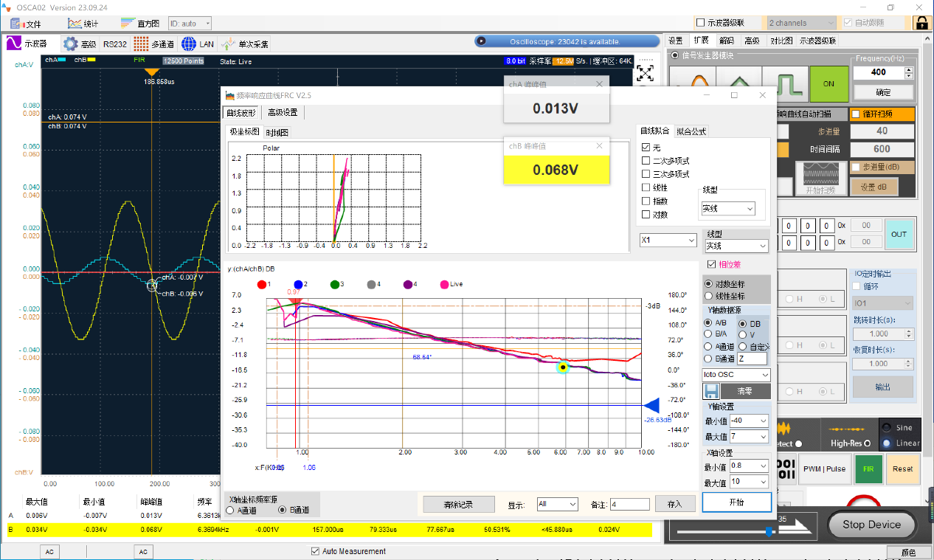Open the LAN globe icon
This screenshot has width=934, height=560.
188,44
